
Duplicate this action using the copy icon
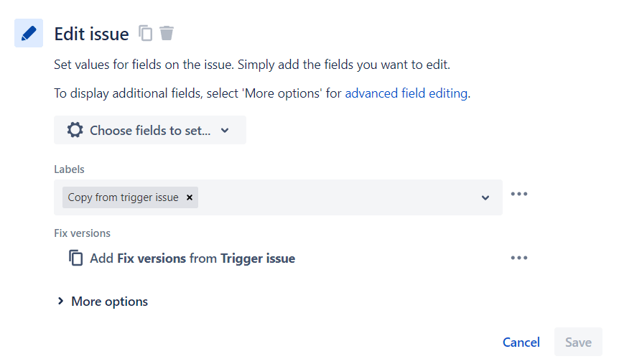click(145, 33)
